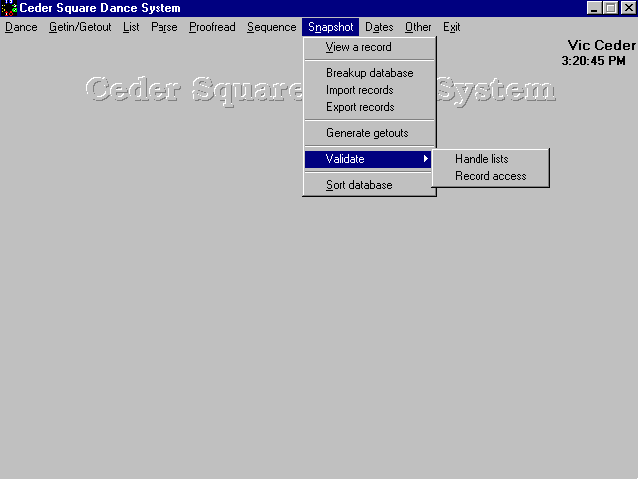Select Generate getouts

[369, 133]
